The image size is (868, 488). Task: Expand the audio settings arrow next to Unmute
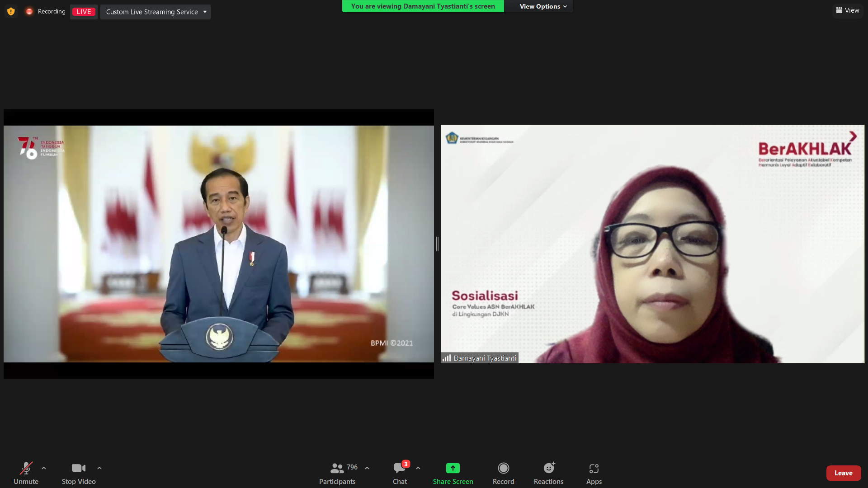click(44, 468)
